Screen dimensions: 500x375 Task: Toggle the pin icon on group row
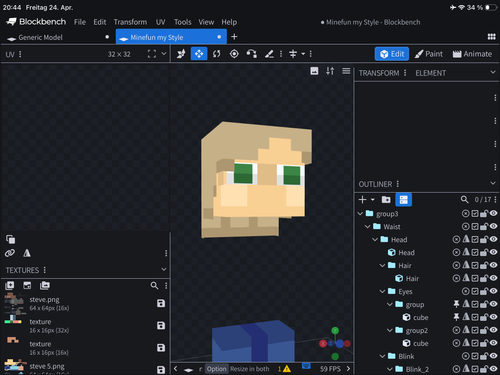(456, 304)
